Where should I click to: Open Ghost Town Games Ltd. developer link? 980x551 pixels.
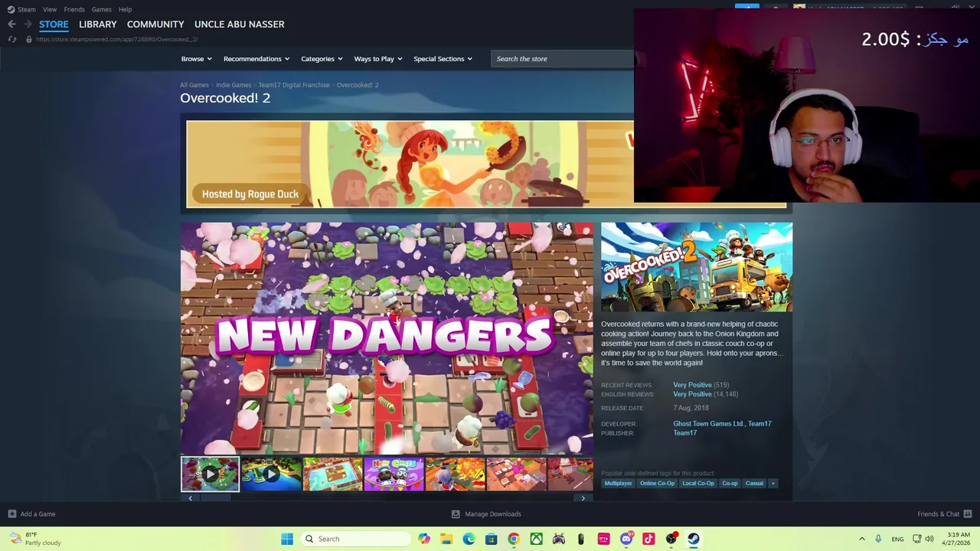708,424
